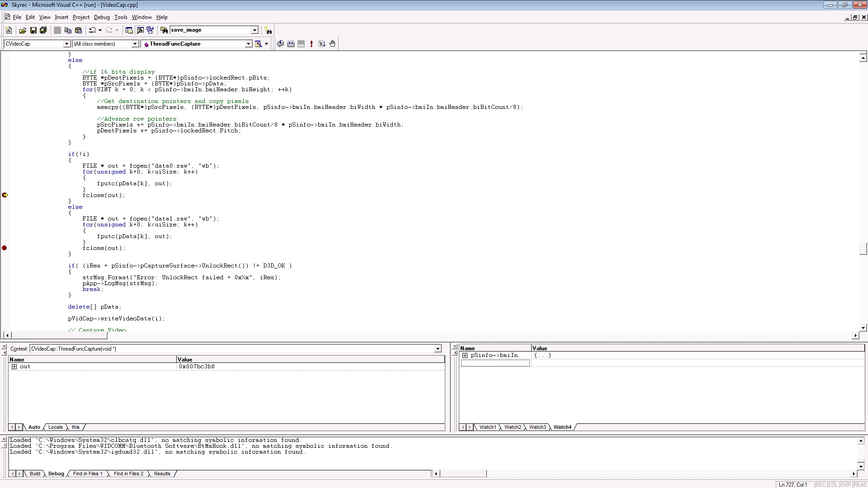Redo the last undone action

[x=109, y=30]
